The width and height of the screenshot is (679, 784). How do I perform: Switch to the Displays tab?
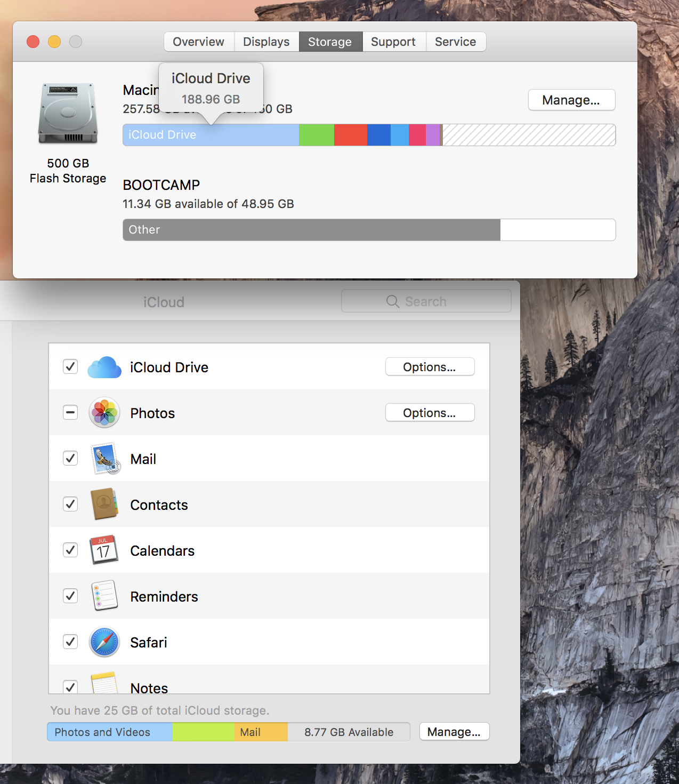click(266, 42)
